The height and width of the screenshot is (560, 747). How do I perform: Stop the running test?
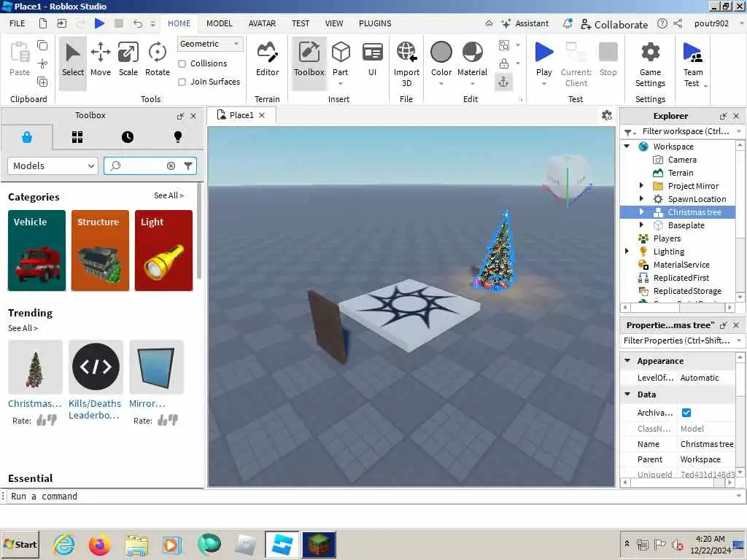pyautogui.click(x=608, y=60)
